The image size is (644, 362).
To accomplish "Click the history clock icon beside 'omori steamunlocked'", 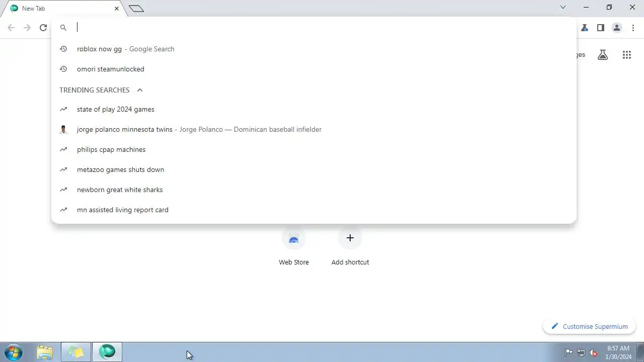I will click(x=63, y=69).
